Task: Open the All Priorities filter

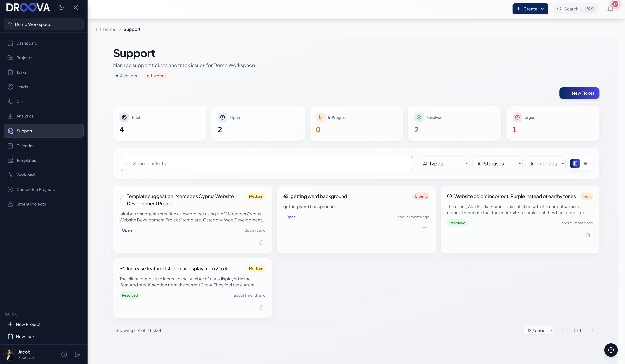Action: 545,163
